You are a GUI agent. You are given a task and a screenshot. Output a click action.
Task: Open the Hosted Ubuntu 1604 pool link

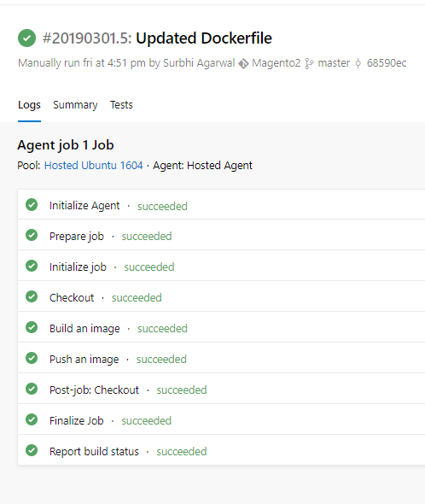[x=94, y=165]
